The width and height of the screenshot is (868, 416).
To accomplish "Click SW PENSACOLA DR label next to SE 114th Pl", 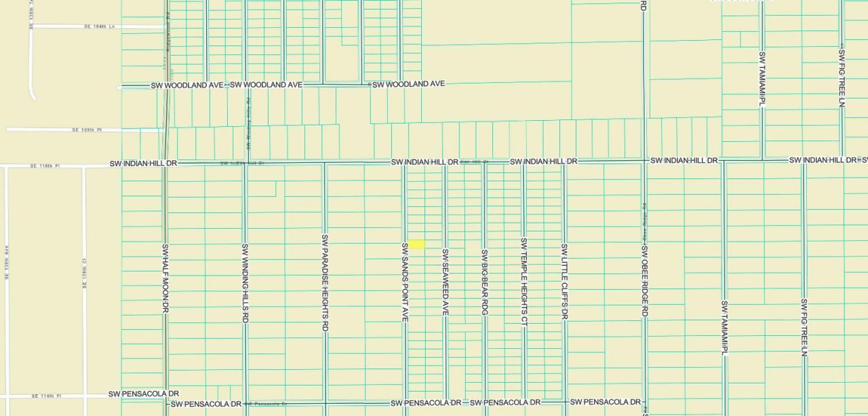I will 144,394.
